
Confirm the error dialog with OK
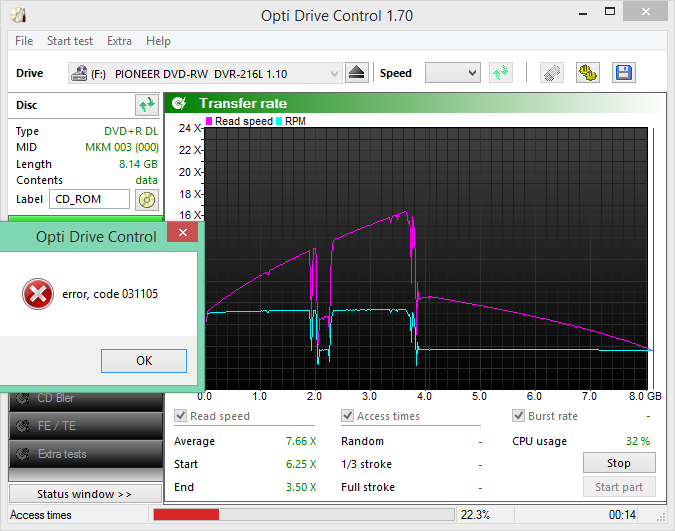[x=144, y=361]
